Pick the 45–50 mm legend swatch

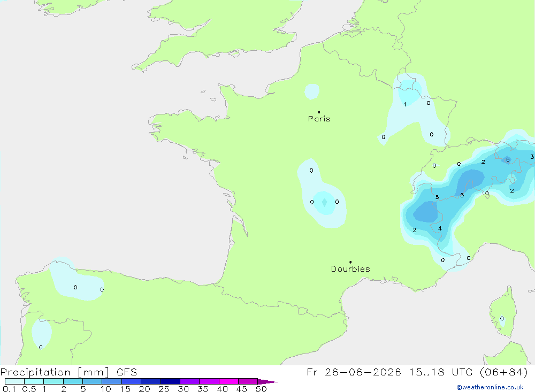248,381
